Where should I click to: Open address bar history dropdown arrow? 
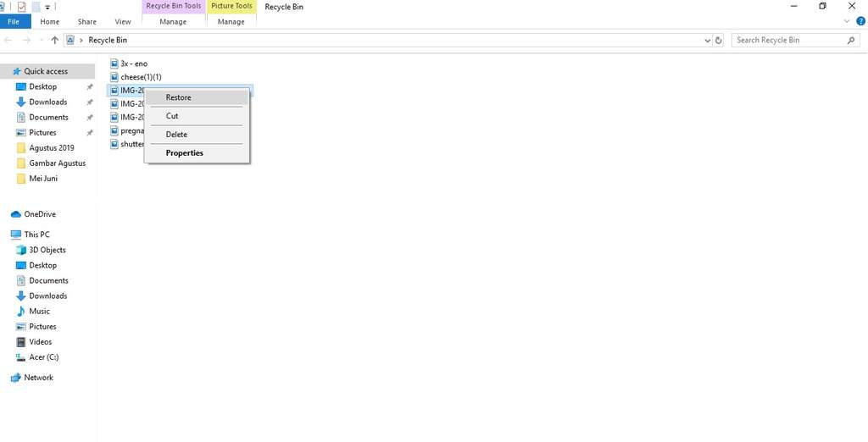click(708, 40)
